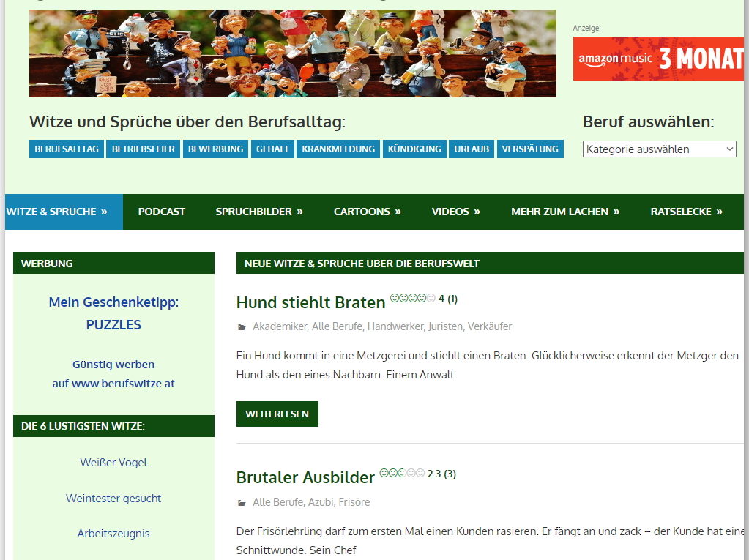Open the Mehr zum Lachen menu
The height and width of the screenshot is (560, 749).
coord(565,212)
